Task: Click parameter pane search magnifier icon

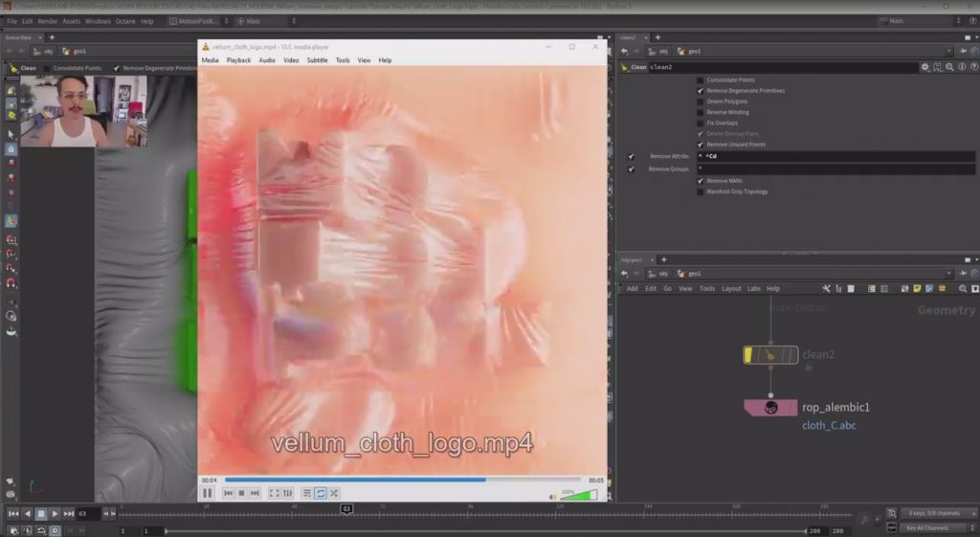Action: click(949, 67)
